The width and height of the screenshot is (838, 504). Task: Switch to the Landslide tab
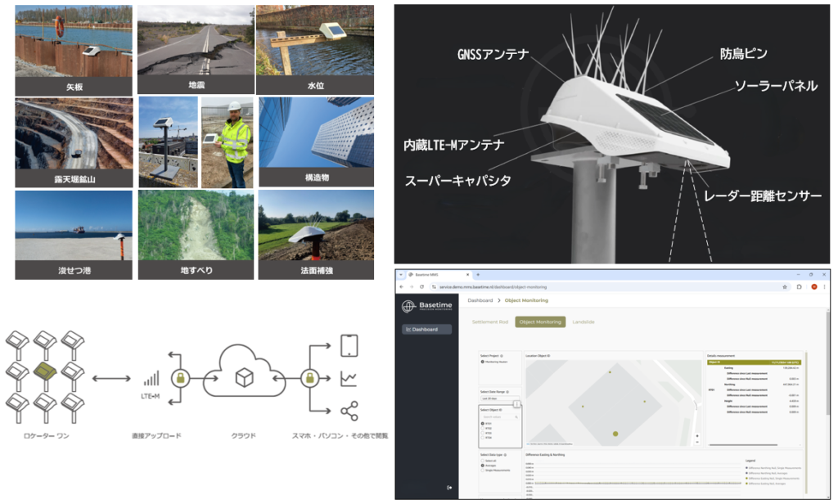point(583,322)
